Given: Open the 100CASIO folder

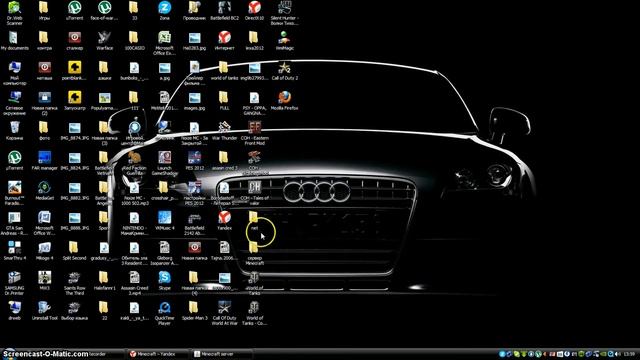Looking at the screenshot, I should pyautogui.click(x=134, y=41).
